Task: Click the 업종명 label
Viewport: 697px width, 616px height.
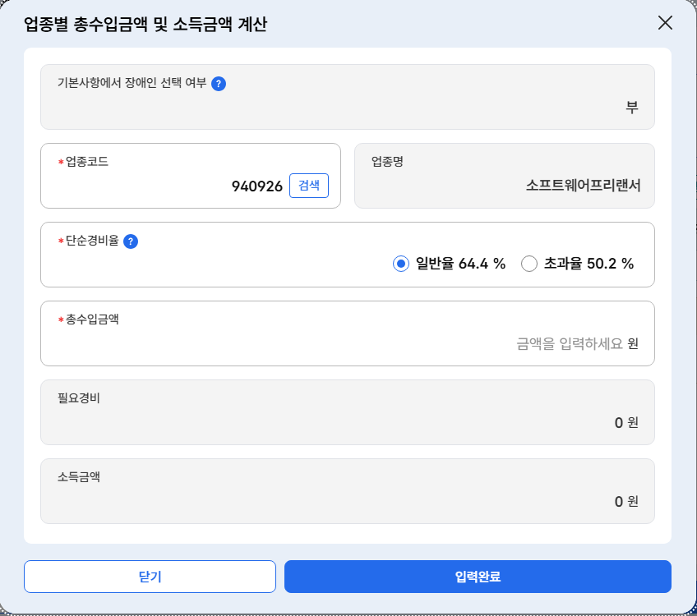Action: click(387, 161)
